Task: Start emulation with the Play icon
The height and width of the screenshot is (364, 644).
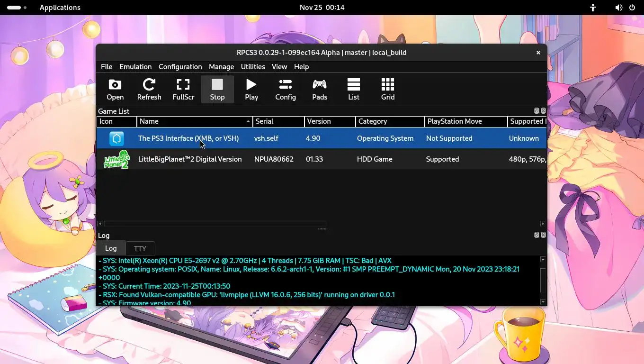Action: tap(251, 90)
